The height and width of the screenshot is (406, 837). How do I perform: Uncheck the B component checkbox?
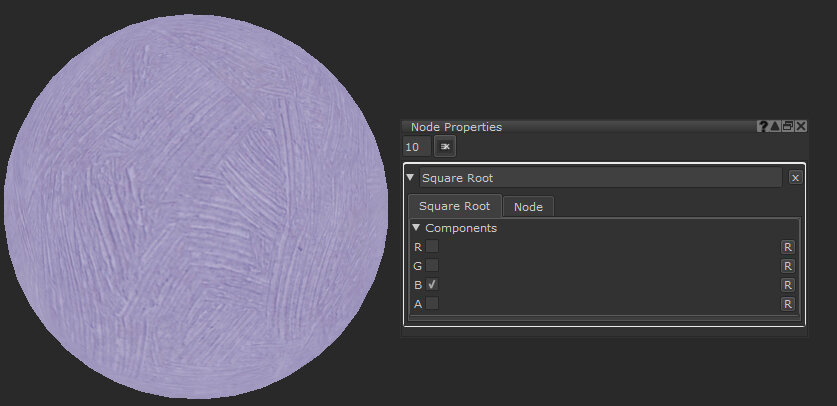click(432, 285)
